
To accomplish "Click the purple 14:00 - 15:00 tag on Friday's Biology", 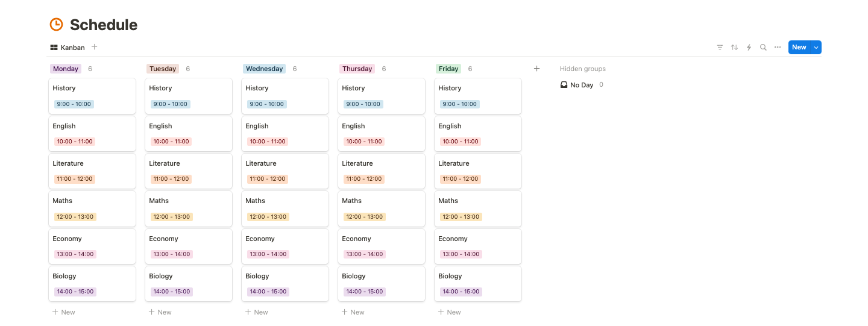I will tap(461, 292).
